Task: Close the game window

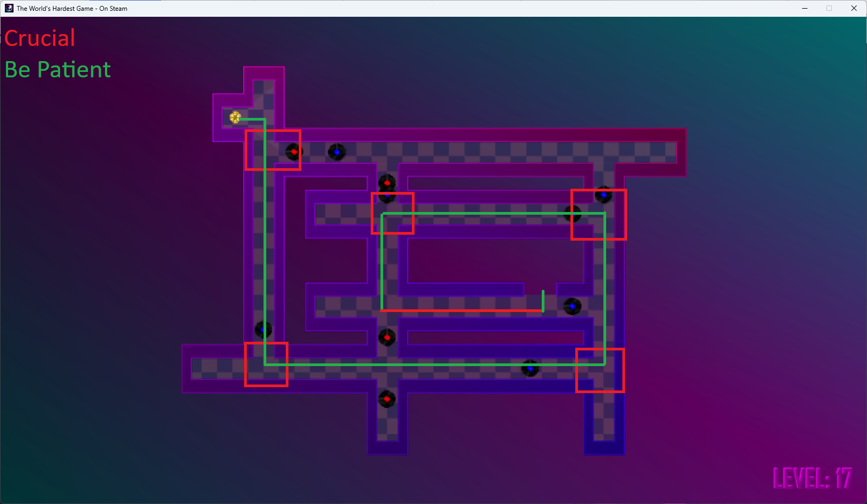Action: (x=854, y=8)
